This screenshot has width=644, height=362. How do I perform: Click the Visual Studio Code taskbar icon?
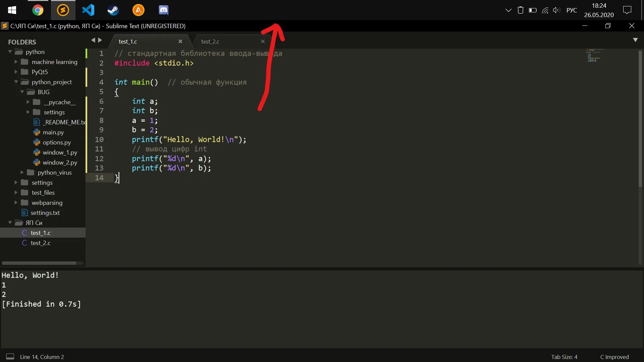click(88, 10)
